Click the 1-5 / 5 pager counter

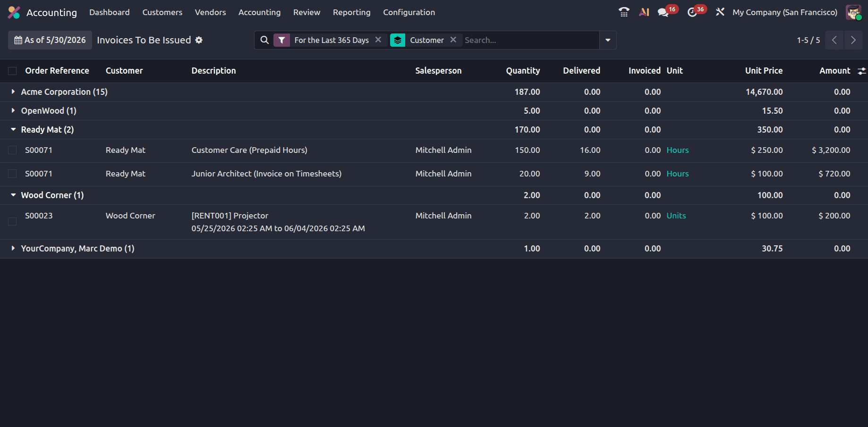coord(808,40)
